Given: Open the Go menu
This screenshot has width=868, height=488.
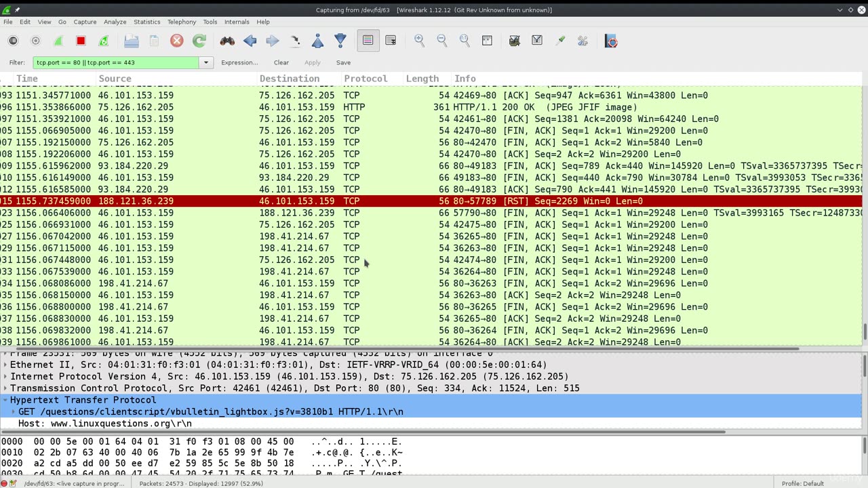Looking at the screenshot, I should pos(62,22).
